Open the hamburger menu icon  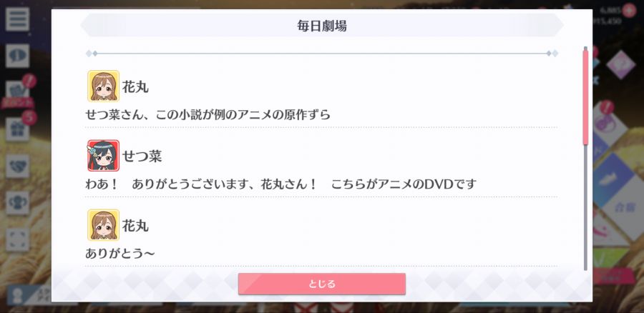pos(17,19)
